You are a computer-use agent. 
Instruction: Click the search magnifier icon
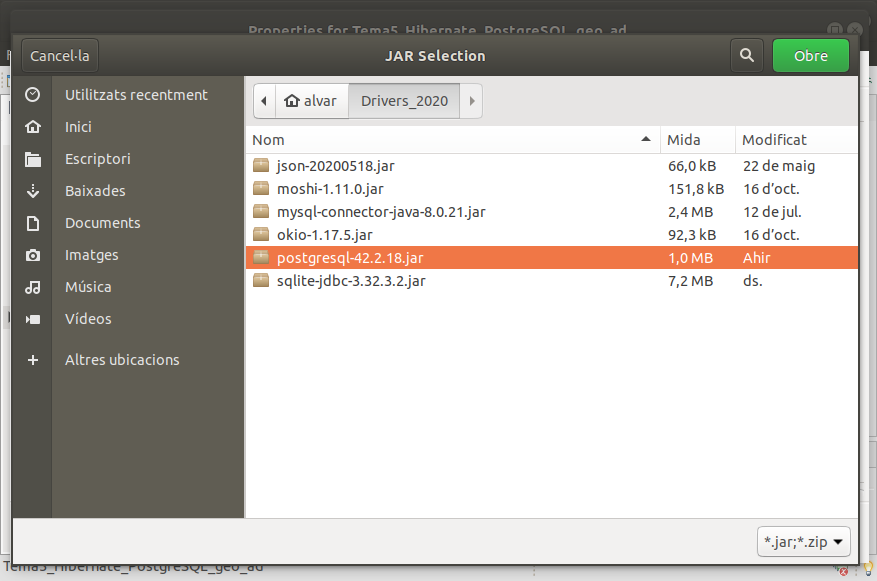(747, 55)
